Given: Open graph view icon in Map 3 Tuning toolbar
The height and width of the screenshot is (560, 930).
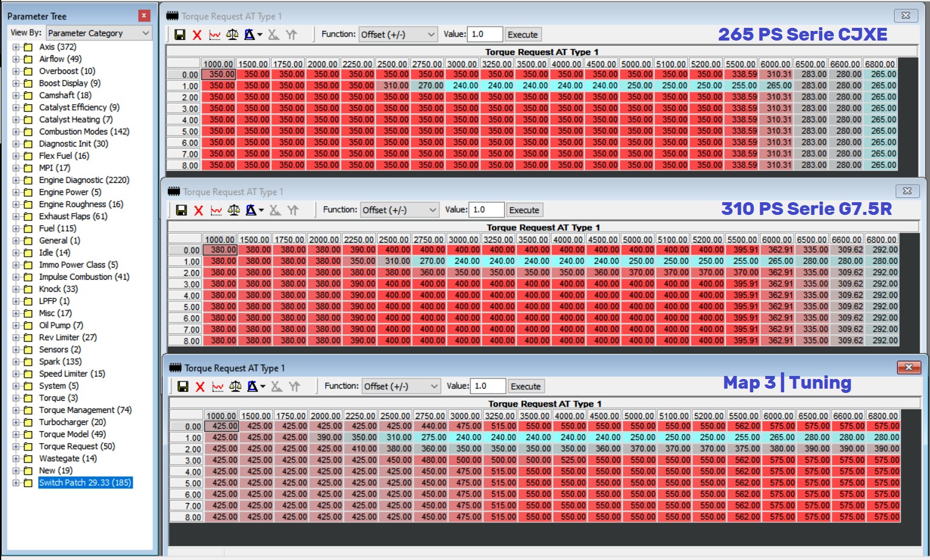Looking at the screenshot, I should [218, 387].
